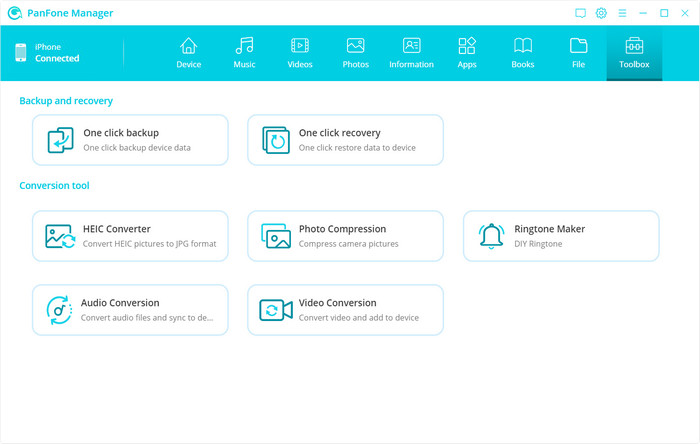
Task: Click the PanFone Manager logo
Action: [x=15, y=13]
